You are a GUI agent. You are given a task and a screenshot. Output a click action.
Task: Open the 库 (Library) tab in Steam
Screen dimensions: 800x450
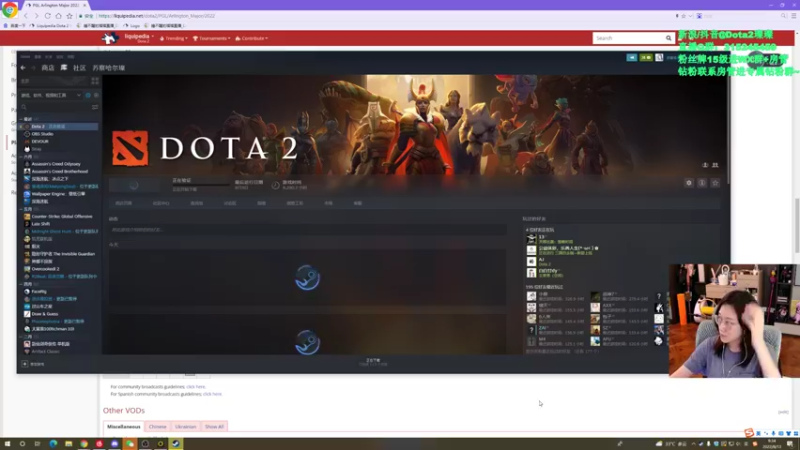pos(64,68)
